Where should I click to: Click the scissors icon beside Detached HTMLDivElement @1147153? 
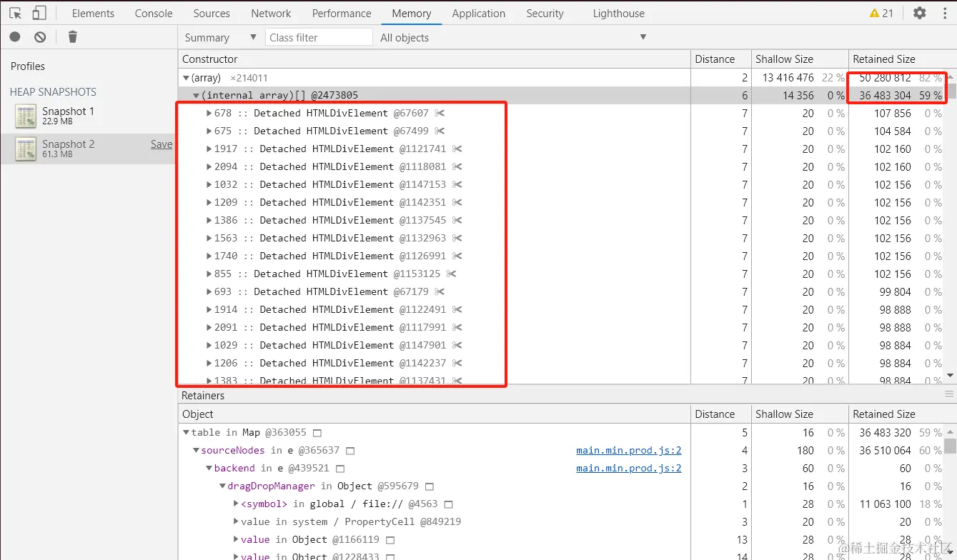(x=457, y=184)
